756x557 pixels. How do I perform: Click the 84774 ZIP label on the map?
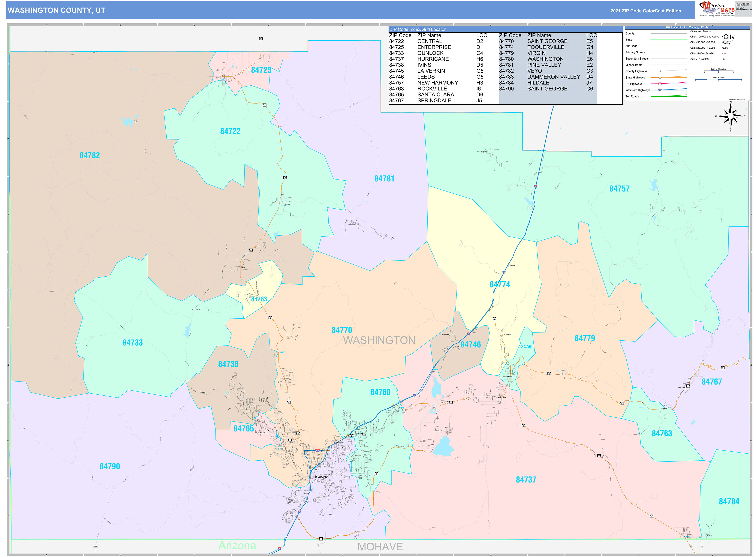click(500, 284)
